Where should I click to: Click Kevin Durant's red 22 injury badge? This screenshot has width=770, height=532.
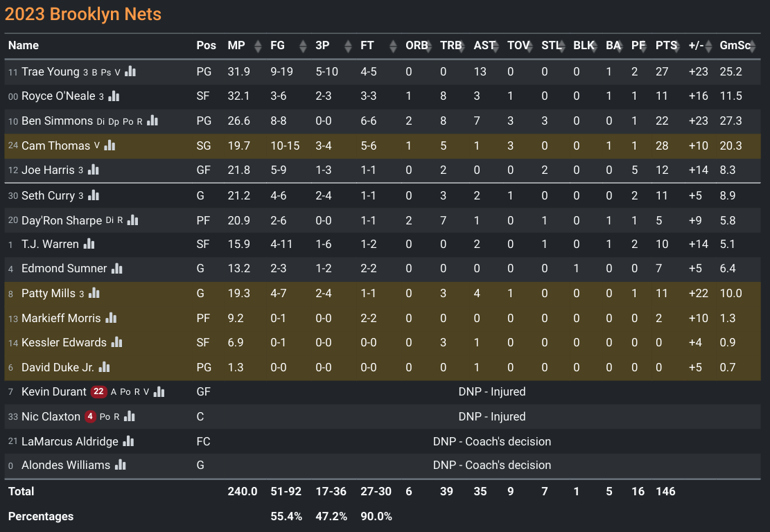pos(98,391)
